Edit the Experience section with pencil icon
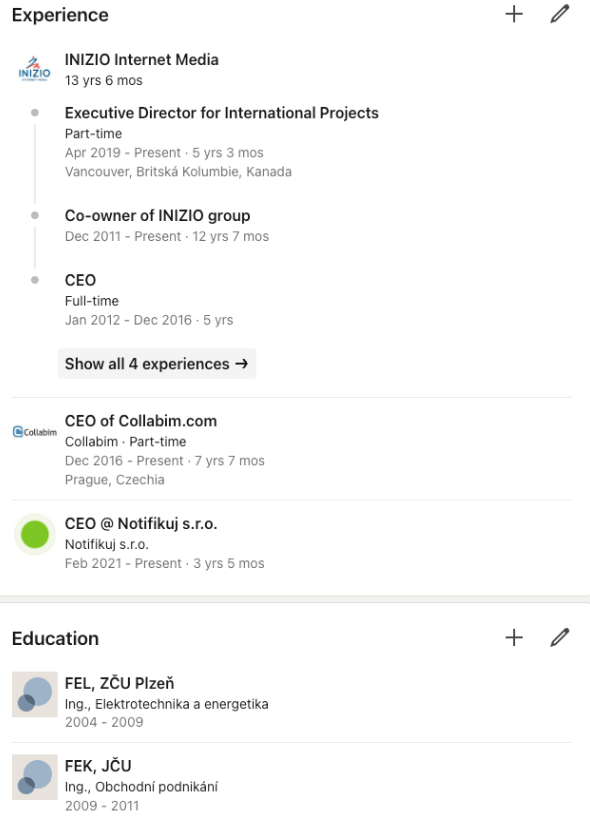Image resolution: width=590 pixels, height=825 pixels. click(559, 14)
